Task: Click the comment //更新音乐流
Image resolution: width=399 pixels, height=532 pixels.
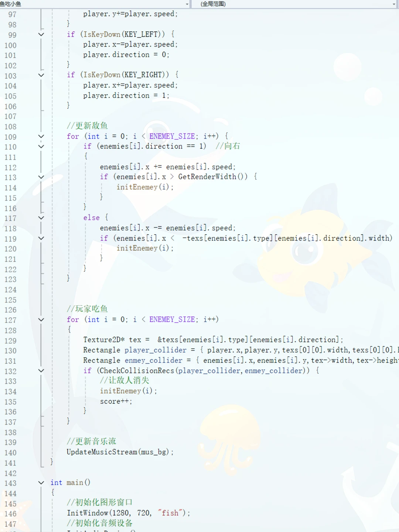Action: coord(91,441)
